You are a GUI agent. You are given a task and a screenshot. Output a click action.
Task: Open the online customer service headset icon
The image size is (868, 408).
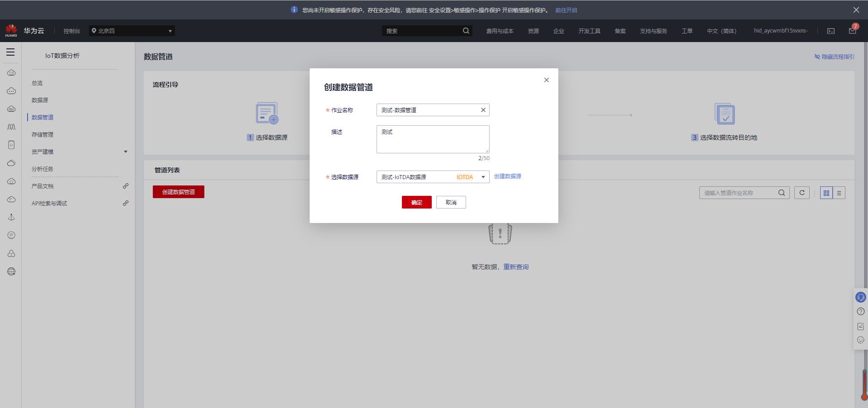click(x=860, y=297)
